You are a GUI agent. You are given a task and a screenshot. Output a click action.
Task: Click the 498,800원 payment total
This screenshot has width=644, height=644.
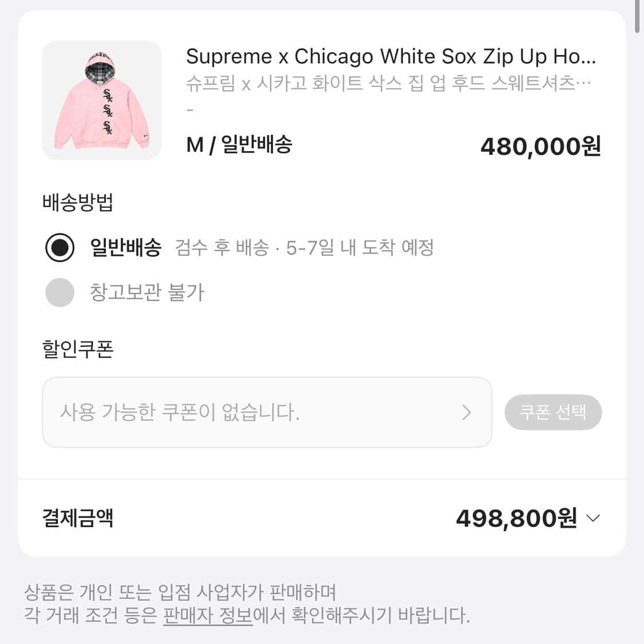[516, 519]
